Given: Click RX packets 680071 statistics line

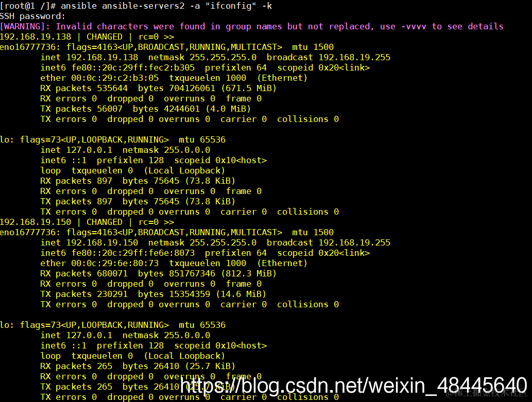Looking at the screenshot, I should [159, 273].
